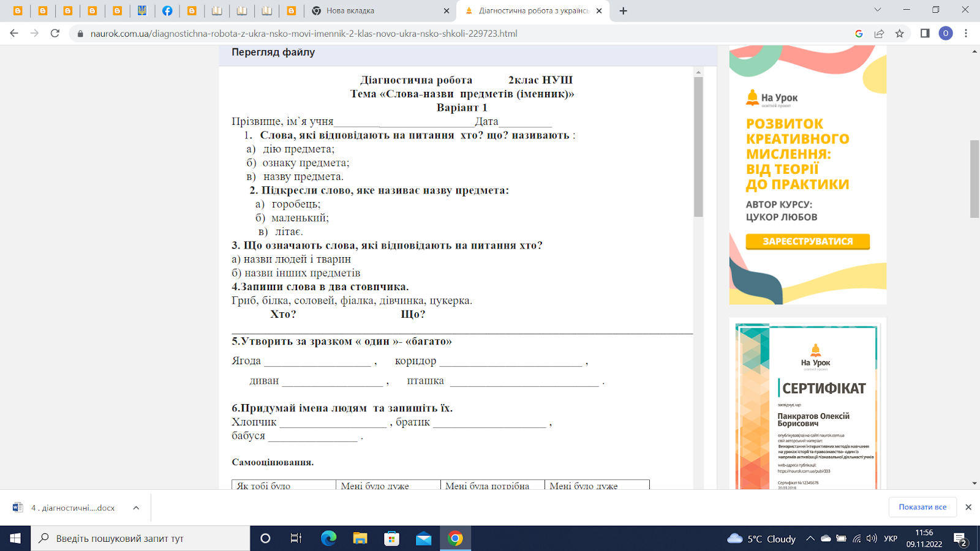Open the Windows Start menu
The height and width of the screenshot is (551, 980).
15,538
